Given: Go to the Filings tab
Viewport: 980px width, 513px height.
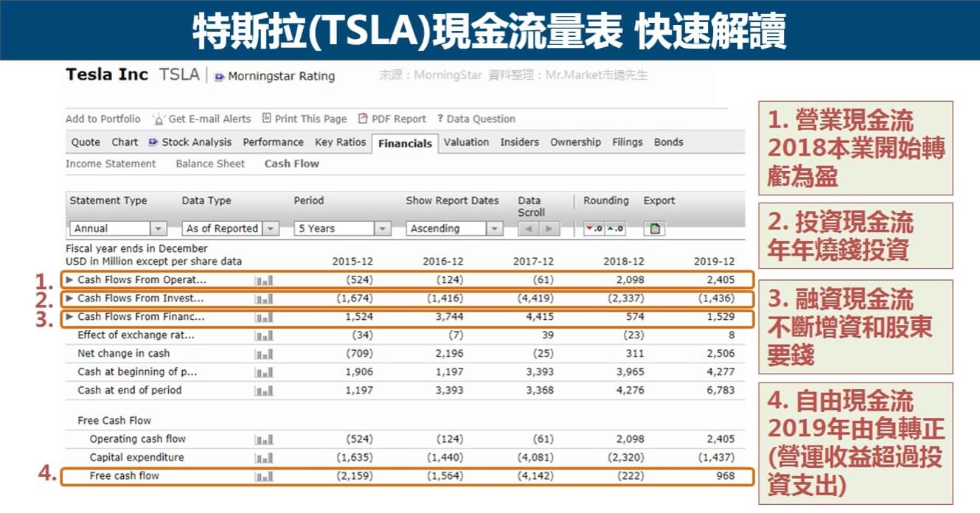Looking at the screenshot, I should 628,142.
